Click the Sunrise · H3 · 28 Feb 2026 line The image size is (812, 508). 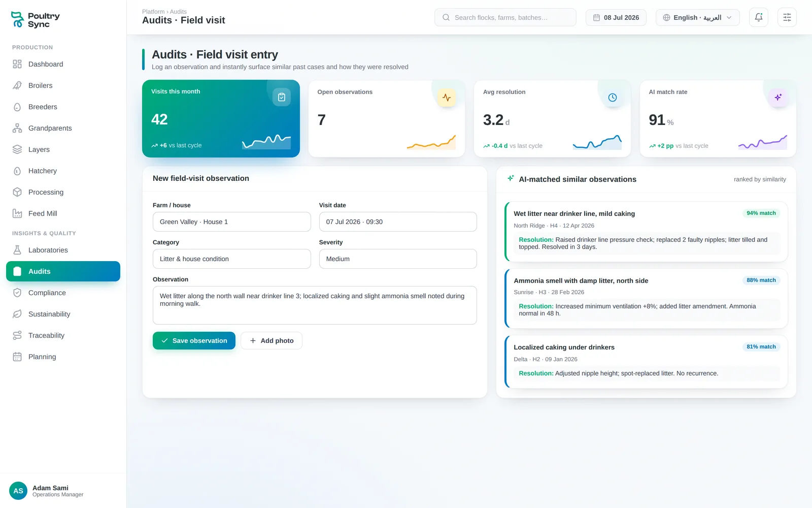pos(549,292)
